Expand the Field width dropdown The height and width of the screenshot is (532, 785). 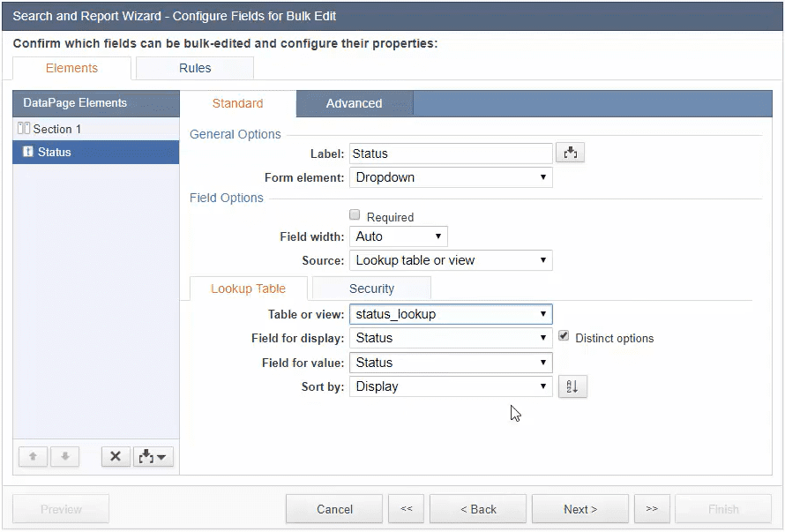(x=399, y=236)
